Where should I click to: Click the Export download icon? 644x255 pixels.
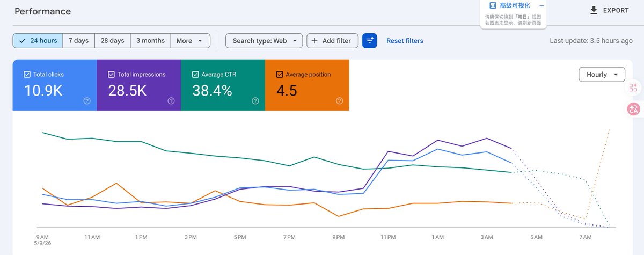(x=594, y=10)
